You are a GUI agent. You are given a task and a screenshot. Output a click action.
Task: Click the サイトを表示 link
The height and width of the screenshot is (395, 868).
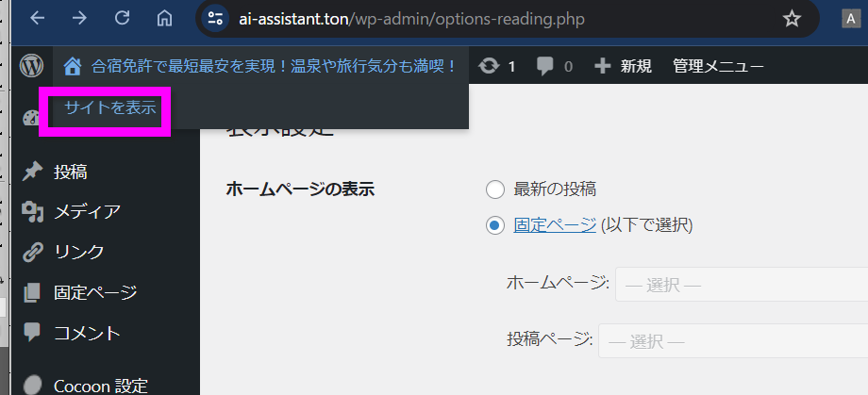point(109,108)
